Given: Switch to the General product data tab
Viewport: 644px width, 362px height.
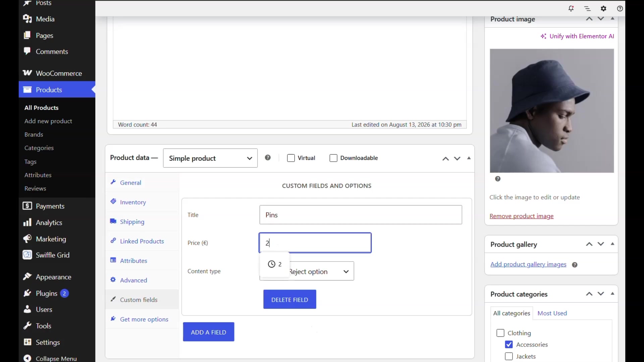Looking at the screenshot, I should [x=142, y=183].
